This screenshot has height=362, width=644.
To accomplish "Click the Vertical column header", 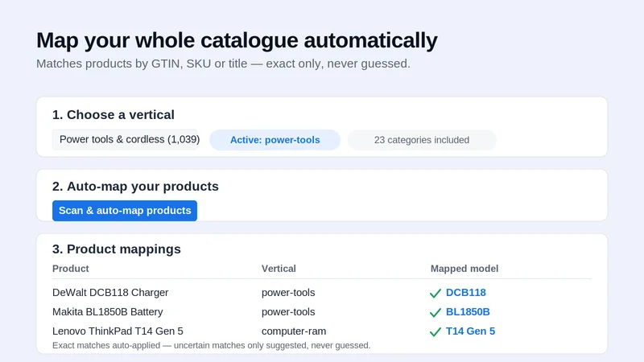I will click(x=279, y=269).
